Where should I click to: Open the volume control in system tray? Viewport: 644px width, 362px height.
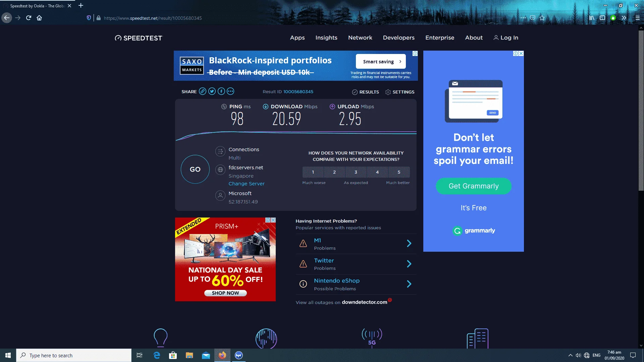(x=578, y=355)
